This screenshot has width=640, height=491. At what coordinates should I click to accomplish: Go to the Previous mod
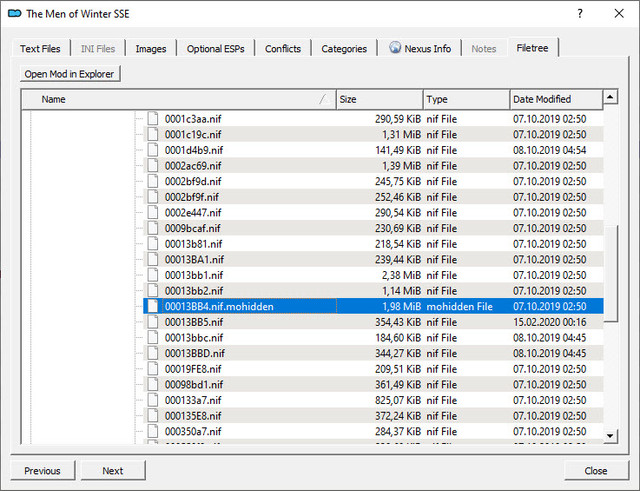42,471
